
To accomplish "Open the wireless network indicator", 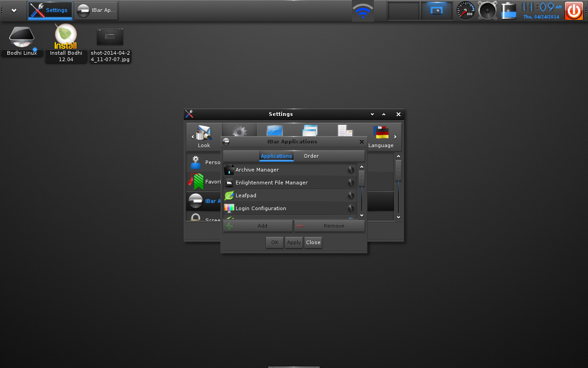I will tap(363, 11).
